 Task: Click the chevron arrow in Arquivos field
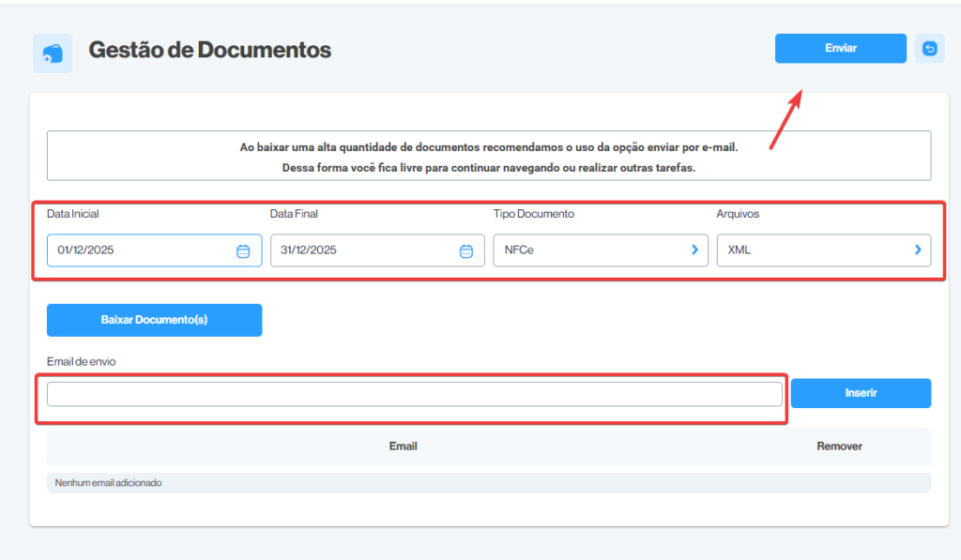pyautogui.click(x=918, y=250)
